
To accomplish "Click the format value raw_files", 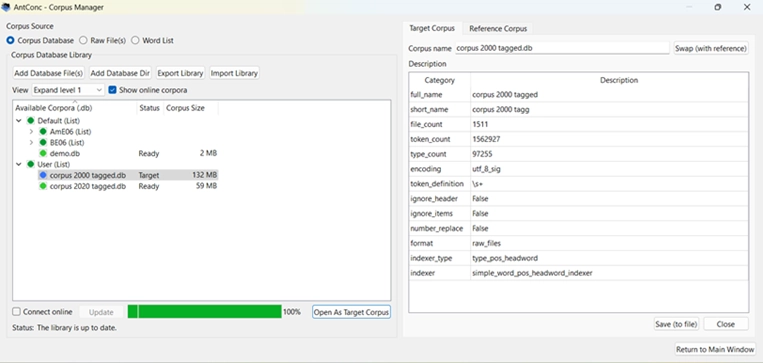I will (x=486, y=243).
